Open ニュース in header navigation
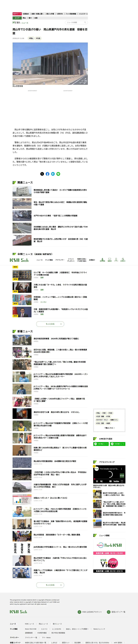The image size is (138, 644). (x=40, y=260)
